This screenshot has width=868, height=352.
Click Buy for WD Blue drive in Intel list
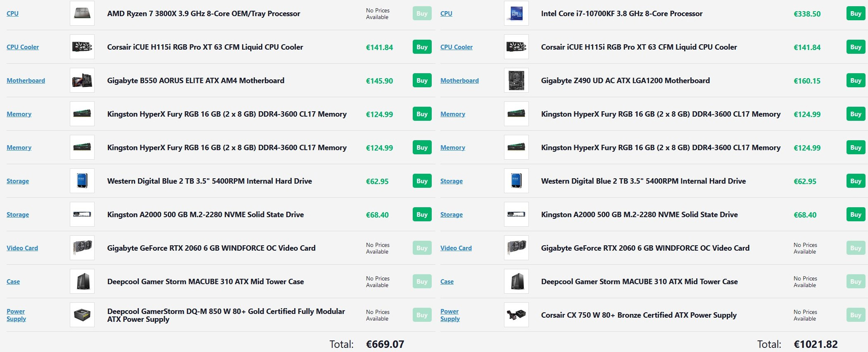(x=856, y=181)
